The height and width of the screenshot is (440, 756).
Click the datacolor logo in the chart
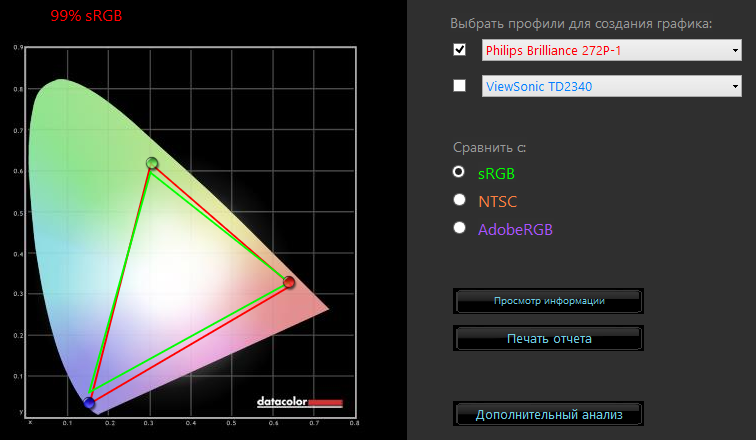[x=299, y=402]
